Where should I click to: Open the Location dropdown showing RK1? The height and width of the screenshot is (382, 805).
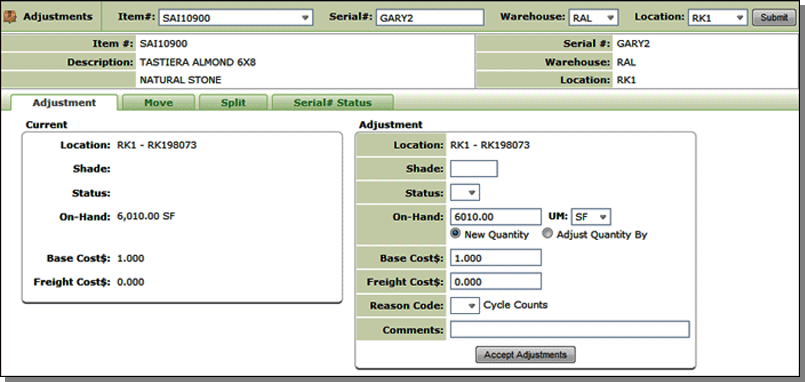(x=717, y=17)
